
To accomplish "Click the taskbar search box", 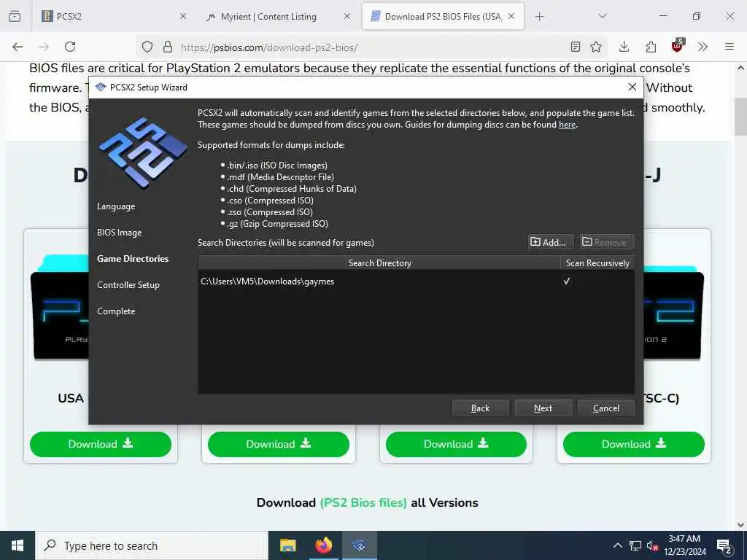I will (x=152, y=545).
